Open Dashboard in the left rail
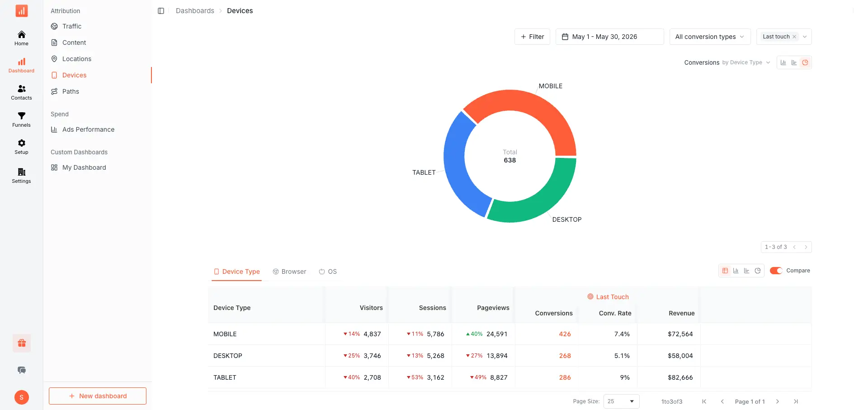Screen dimensions: 868x410 click(21, 65)
